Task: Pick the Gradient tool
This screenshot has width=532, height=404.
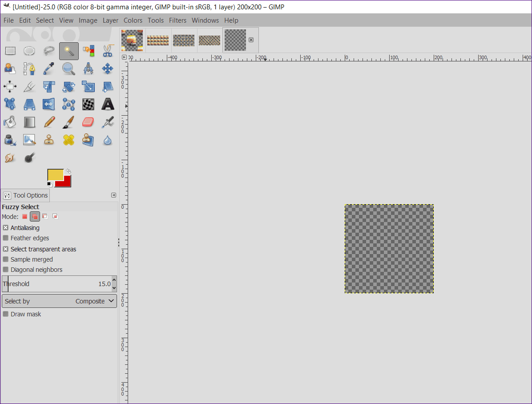Action: [29, 122]
